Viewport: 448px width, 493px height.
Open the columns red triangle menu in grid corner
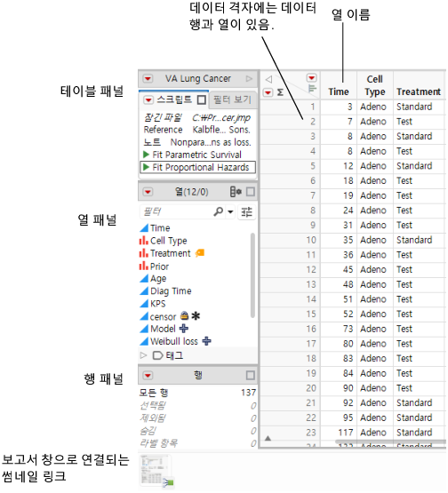[311, 77]
